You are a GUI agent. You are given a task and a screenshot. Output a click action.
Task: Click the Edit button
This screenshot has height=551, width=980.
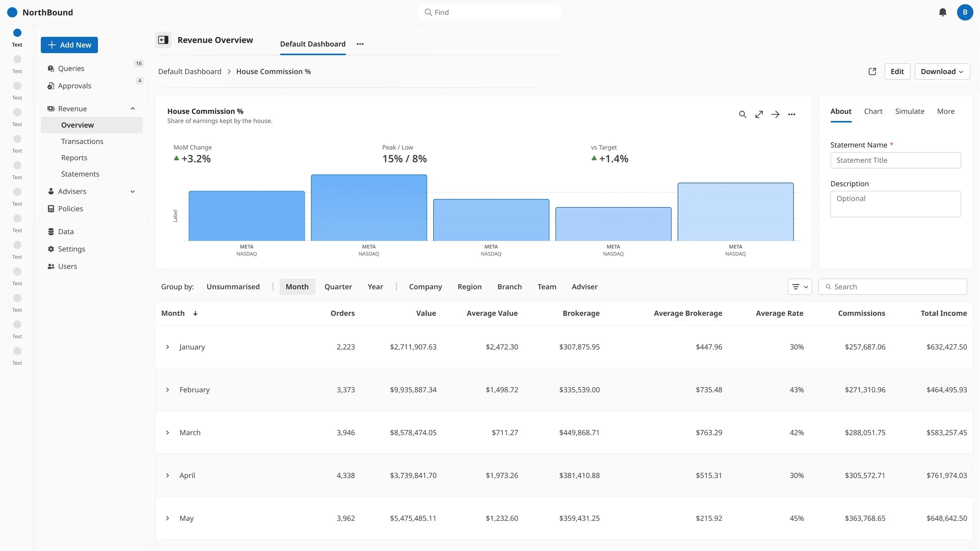click(x=897, y=71)
